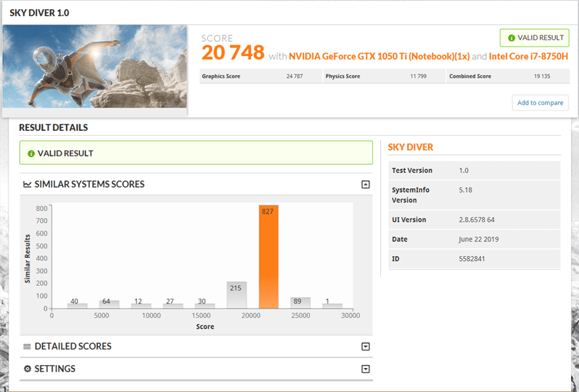Screen dimensions: 579x392
Task: Click the Date row label
Action: point(399,240)
